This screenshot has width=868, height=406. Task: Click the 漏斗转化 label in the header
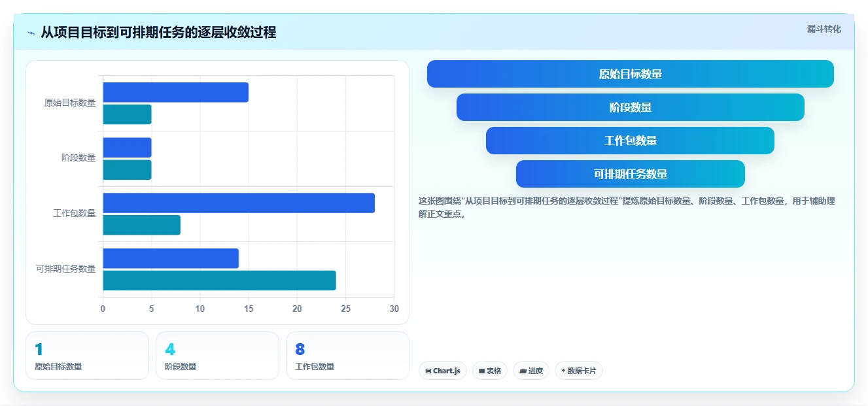pos(824,29)
